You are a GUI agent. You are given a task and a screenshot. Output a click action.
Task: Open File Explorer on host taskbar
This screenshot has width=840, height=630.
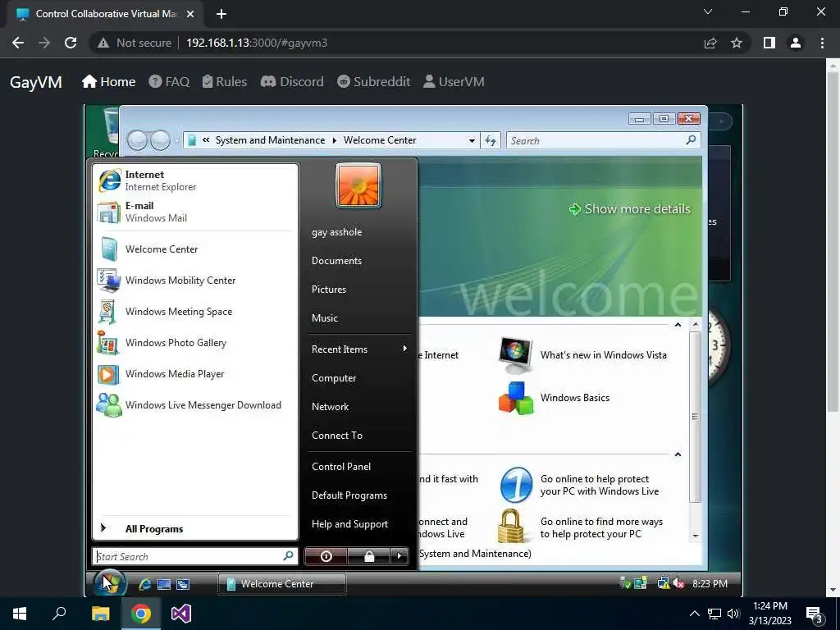point(100,614)
